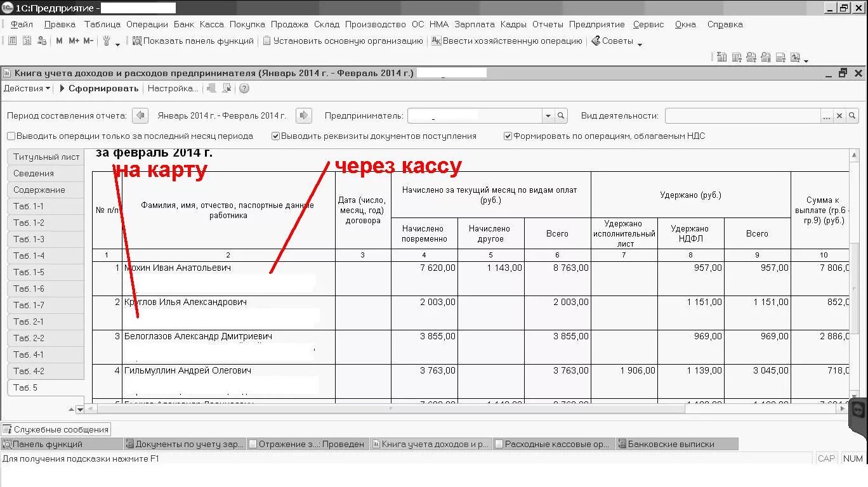Image resolution: width=868 pixels, height=487 pixels.
Task: Click Установить основную организацию
Action: click(x=343, y=41)
